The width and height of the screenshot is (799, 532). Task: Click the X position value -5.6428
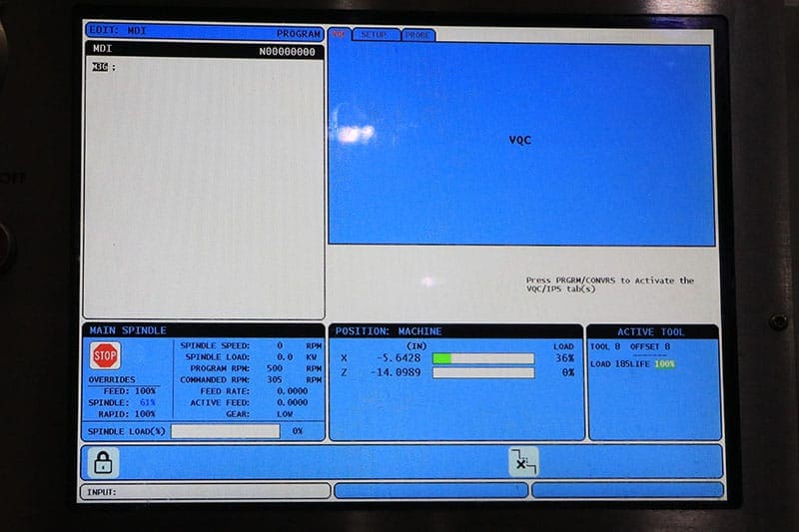396,358
